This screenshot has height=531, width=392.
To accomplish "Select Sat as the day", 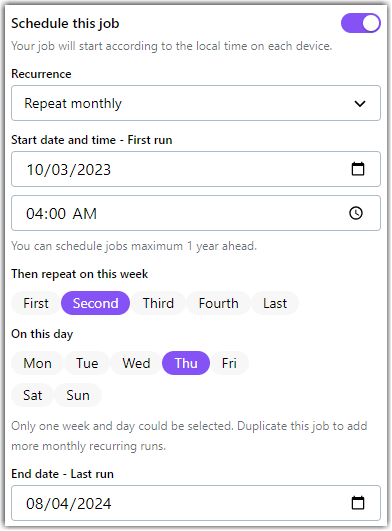I will pyautogui.click(x=32, y=395).
